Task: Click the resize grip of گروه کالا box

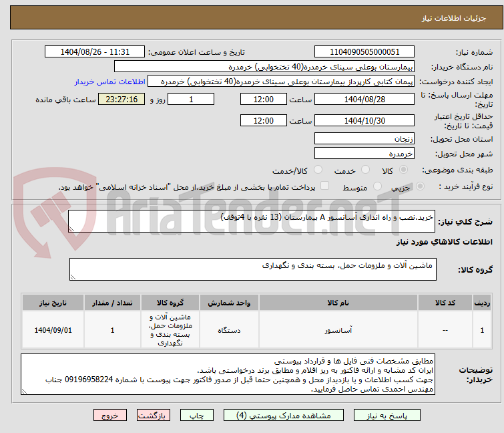Action: pos(73,277)
